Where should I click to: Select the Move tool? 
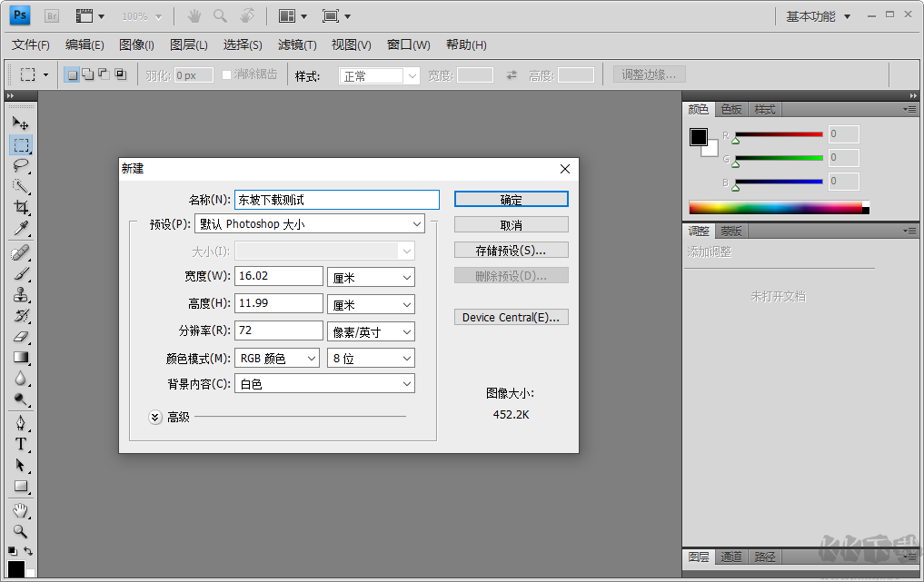[x=21, y=123]
